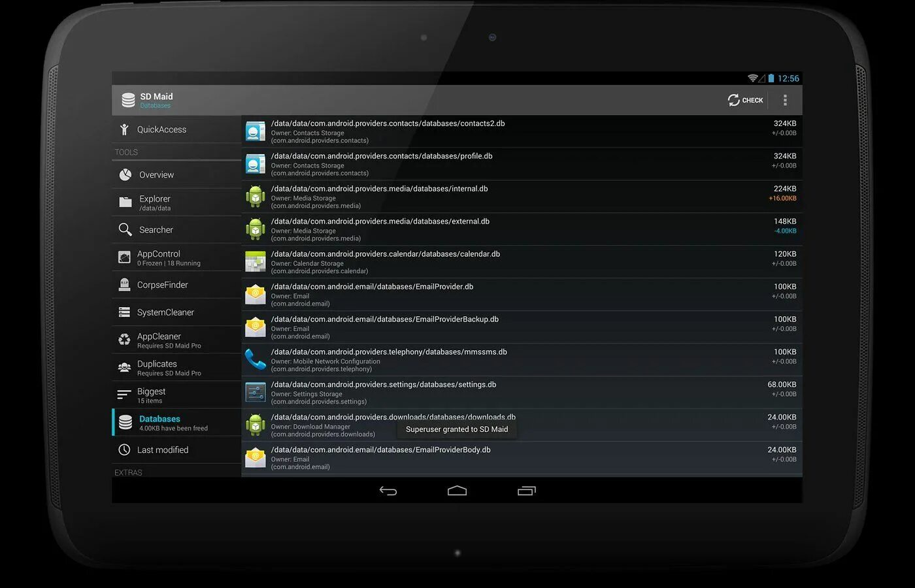Tap the battery status icon
This screenshot has height=588, width=915.
click(771, 78)
